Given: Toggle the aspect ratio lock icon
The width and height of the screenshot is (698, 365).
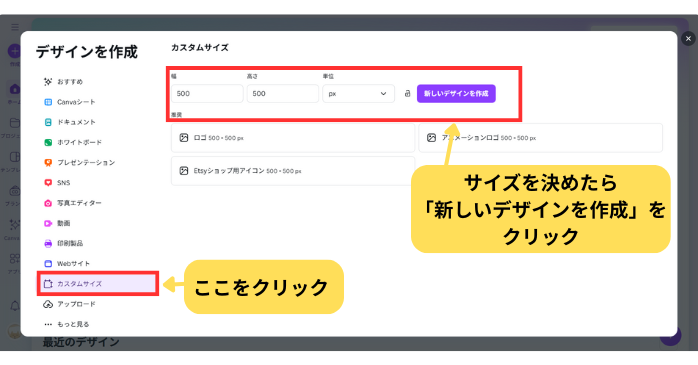Looking at the screenshot, I should click(x=407, y=93).
